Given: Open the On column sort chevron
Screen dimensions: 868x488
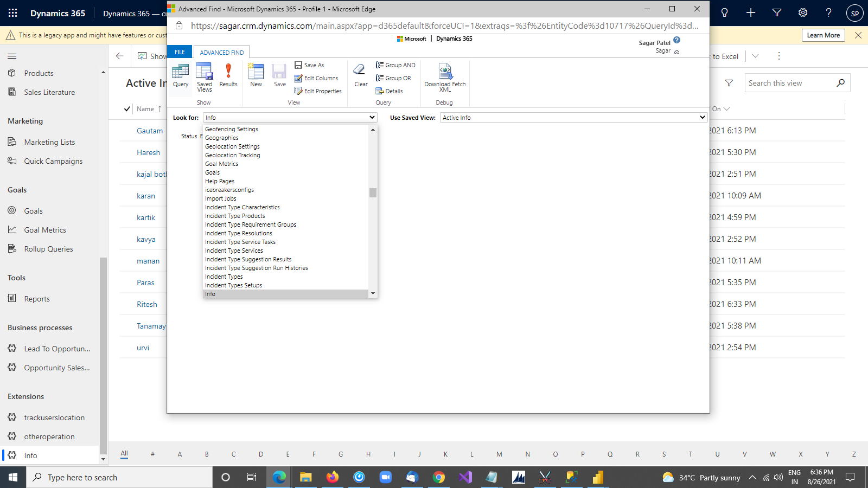Looking at the screenshot, I should (727, 109).
